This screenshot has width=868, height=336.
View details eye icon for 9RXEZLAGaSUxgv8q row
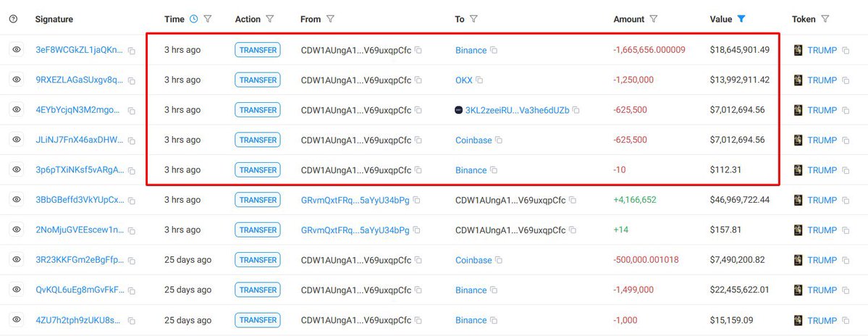(x=17, y=80)
